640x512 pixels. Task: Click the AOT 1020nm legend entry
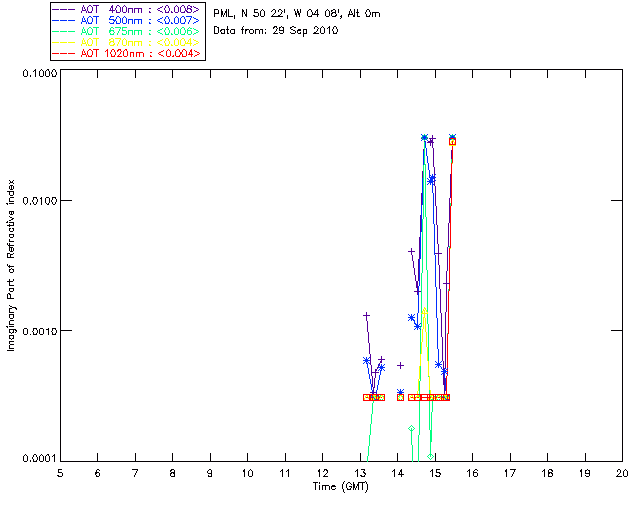126,53
